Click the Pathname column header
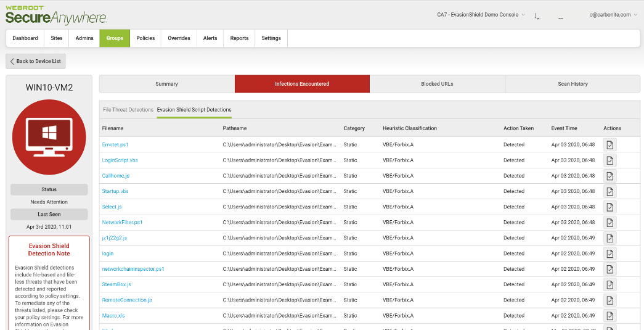This screenshot has width=644, height=330. pyautogui.click(x=235, y=128)
